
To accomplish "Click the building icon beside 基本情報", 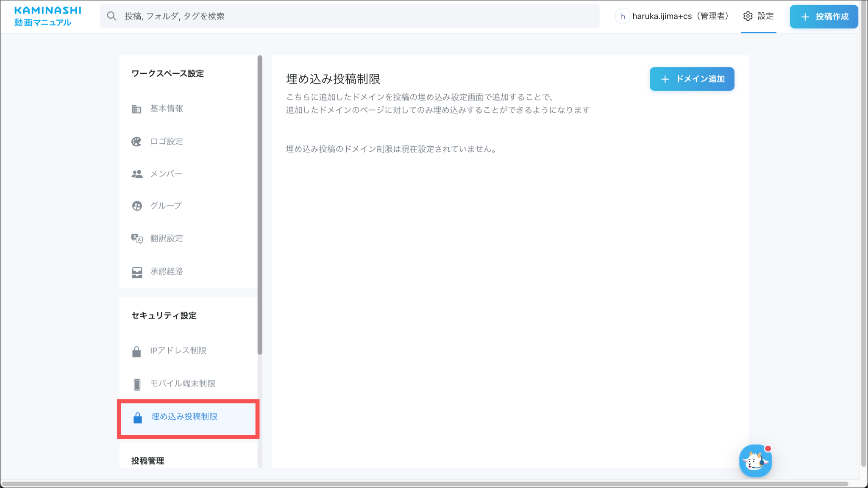I will [136, 109].
